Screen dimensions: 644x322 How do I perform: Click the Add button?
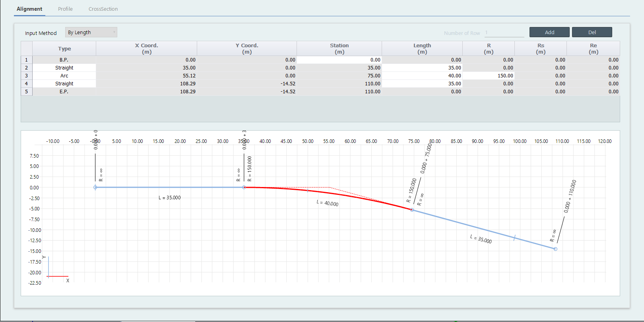549,32
